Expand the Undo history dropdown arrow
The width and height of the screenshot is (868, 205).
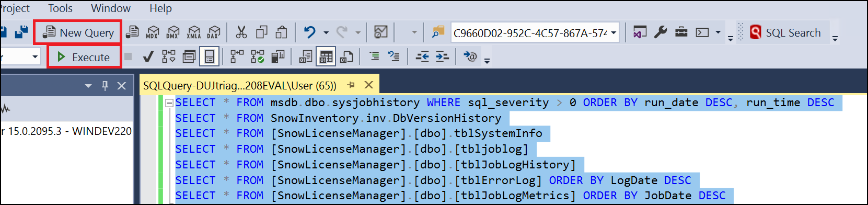coord(326,32)
